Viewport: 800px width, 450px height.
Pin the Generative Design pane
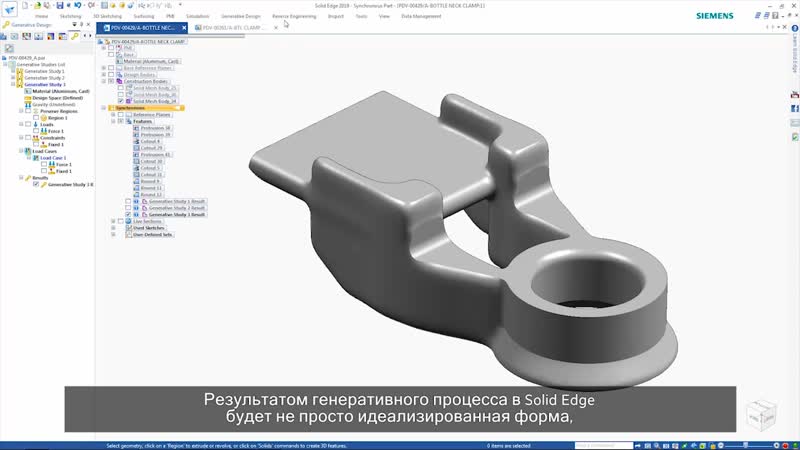pyautogui.click(x=82, y=24)
